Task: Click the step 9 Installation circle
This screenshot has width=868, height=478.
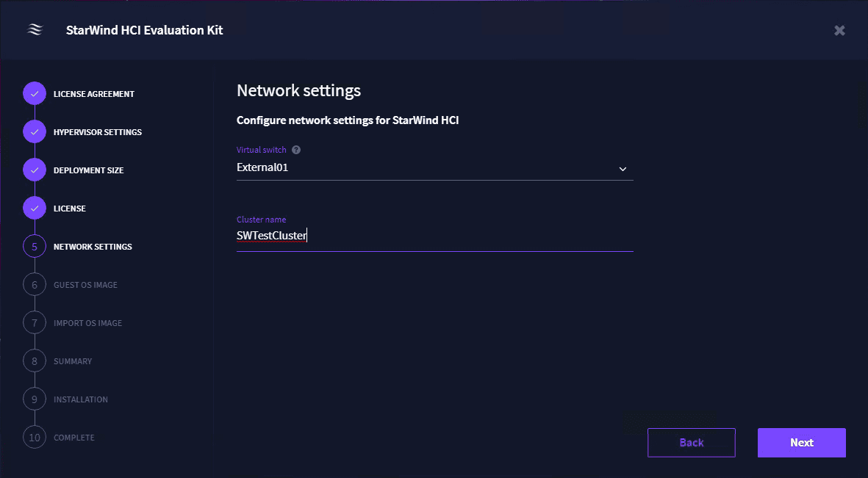Action: point(35,399)
